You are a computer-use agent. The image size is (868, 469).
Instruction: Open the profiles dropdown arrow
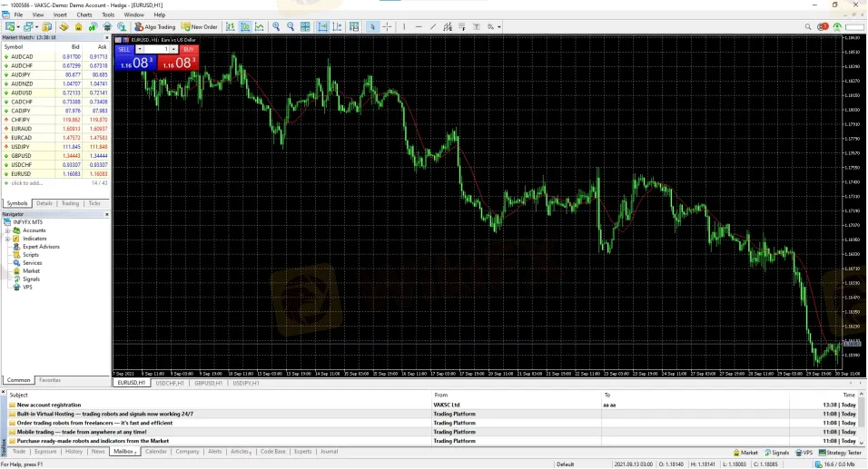(36, 26)
